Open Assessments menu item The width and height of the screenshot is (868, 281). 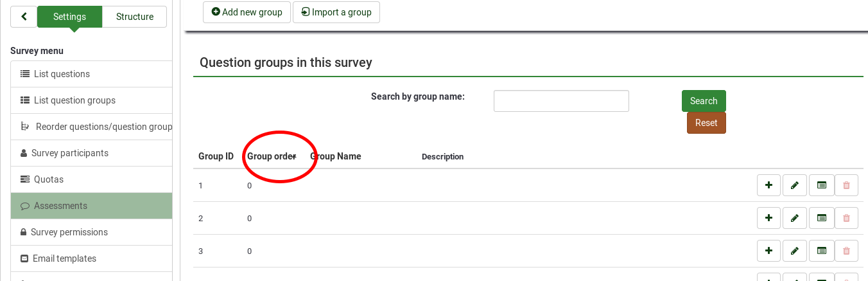[x=60, y=206]
